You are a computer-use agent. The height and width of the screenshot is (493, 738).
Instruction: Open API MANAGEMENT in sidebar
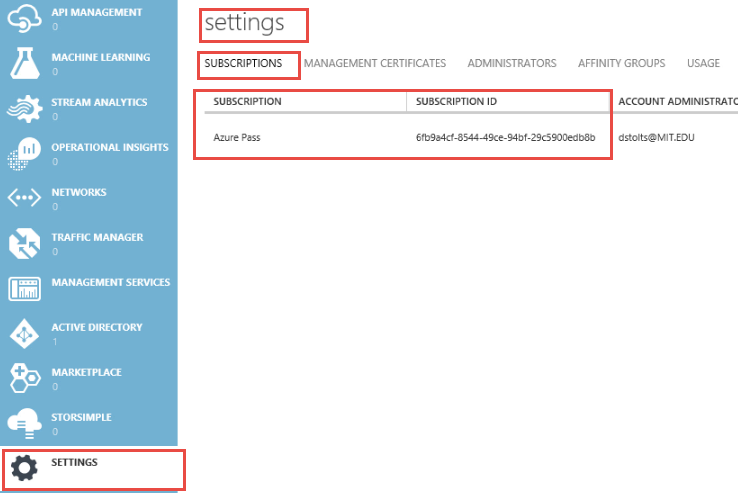point(89,19)
